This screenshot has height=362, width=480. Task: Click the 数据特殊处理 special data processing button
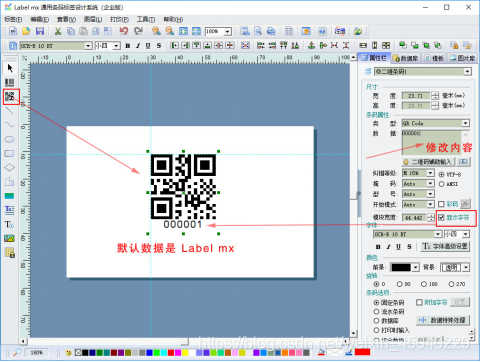[443, 320]
